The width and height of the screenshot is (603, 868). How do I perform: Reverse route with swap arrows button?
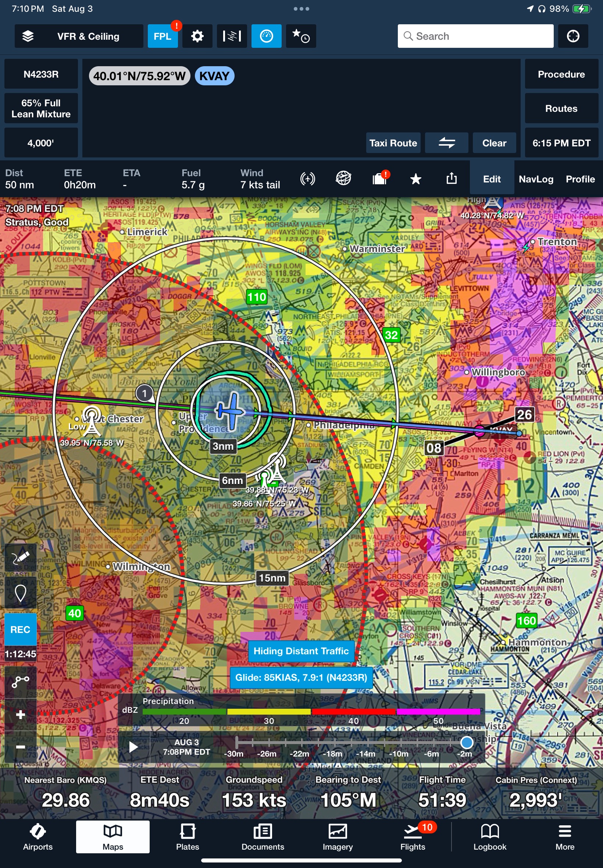[x=446, y=143]
